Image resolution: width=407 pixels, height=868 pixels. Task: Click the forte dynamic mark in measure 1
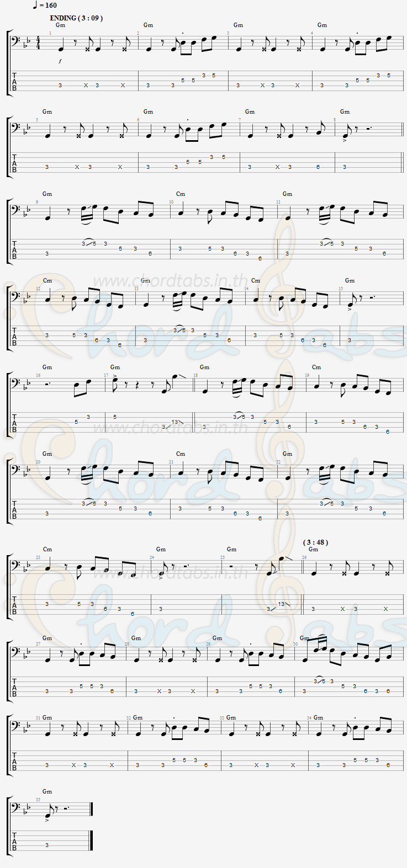(60, 61)
